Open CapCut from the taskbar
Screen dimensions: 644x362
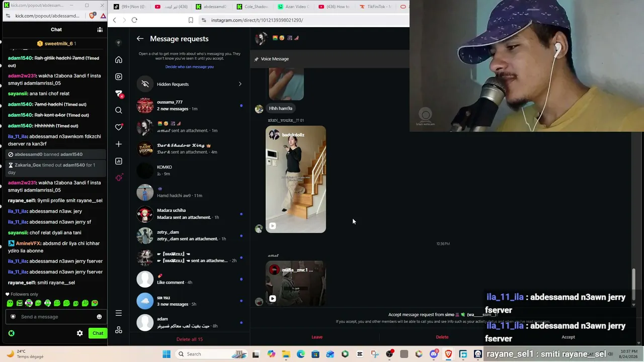click(x=360, y=354)
